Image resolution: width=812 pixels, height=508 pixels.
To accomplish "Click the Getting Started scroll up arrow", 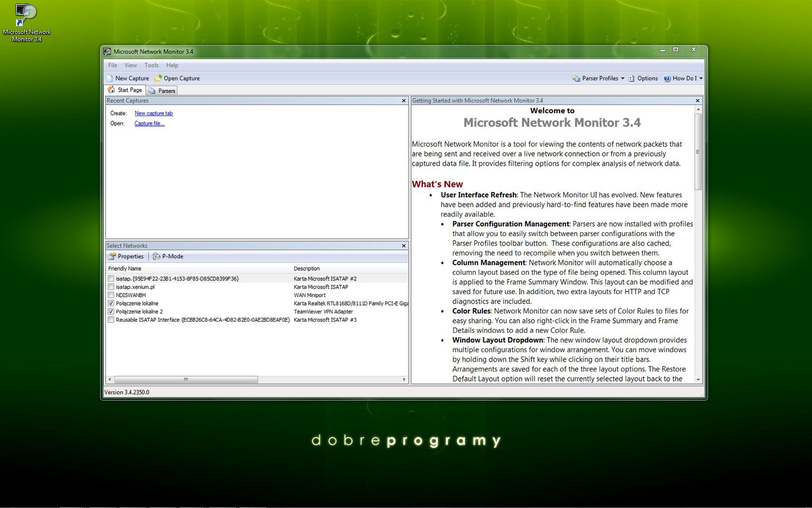I will click(x=698, y=110).
